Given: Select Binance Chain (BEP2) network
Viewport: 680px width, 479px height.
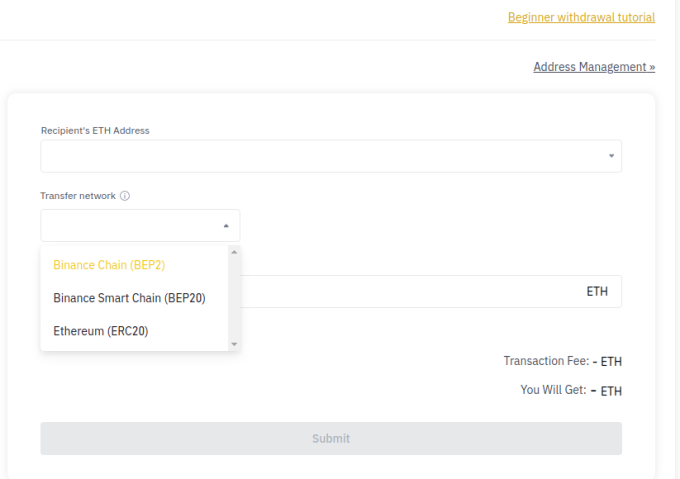Looking at the screenshot, I should [109, 265].
